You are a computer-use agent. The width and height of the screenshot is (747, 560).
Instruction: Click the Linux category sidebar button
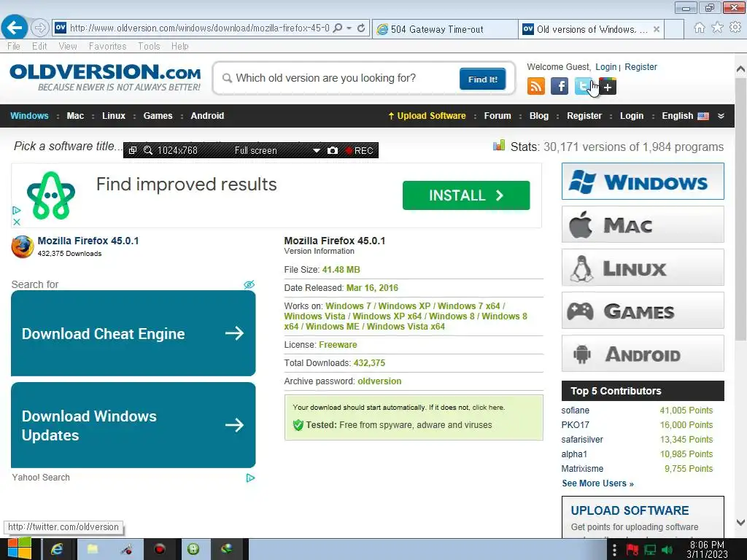click(643, 267)
